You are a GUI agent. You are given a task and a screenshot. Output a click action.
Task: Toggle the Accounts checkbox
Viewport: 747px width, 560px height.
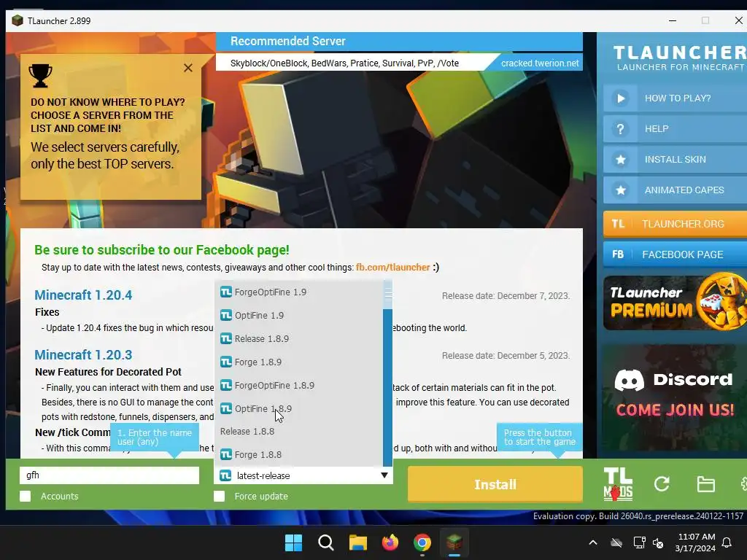(26, 496)
